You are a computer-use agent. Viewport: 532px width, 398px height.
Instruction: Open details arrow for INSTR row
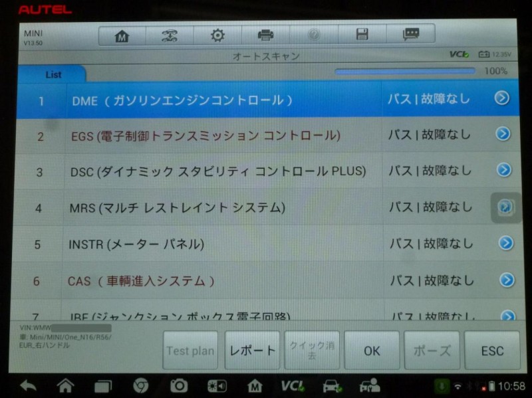point(506,243)
